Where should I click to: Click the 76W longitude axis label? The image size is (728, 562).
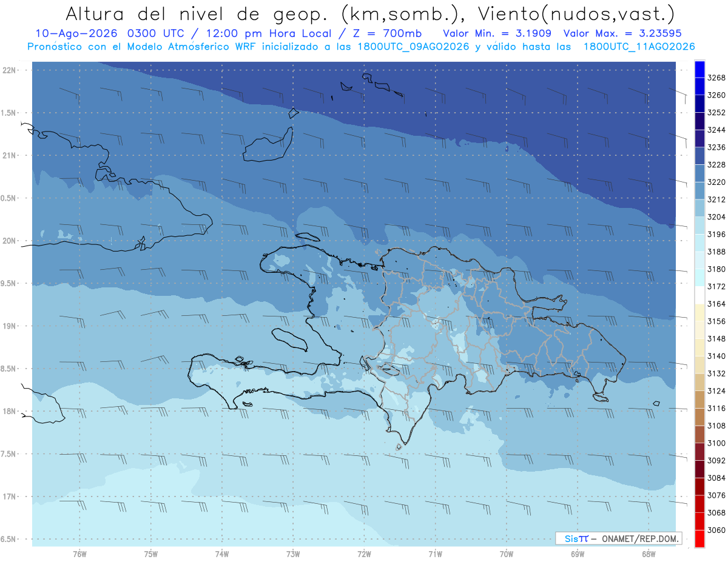point(79,554)
